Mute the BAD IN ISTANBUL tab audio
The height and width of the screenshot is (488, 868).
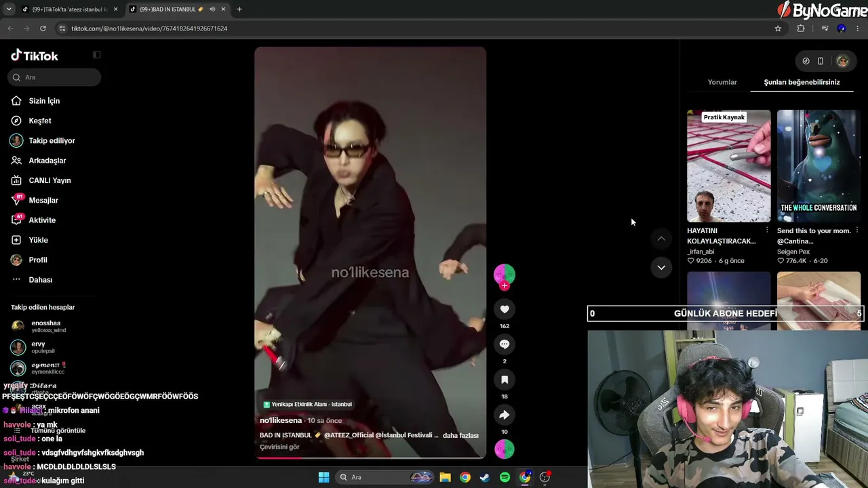212,9
